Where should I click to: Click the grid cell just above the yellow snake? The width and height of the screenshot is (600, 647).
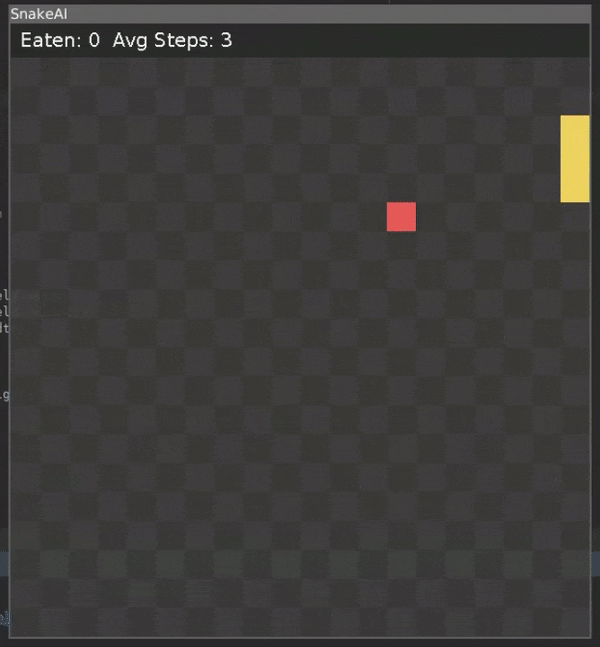pyautogui.click(x=575, y=101)
